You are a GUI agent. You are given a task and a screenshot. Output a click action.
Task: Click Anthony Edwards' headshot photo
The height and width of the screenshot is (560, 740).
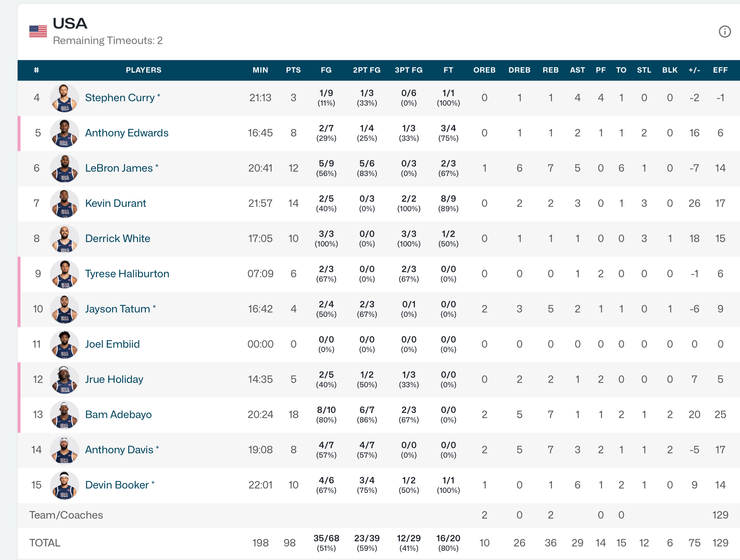(65, 133)
